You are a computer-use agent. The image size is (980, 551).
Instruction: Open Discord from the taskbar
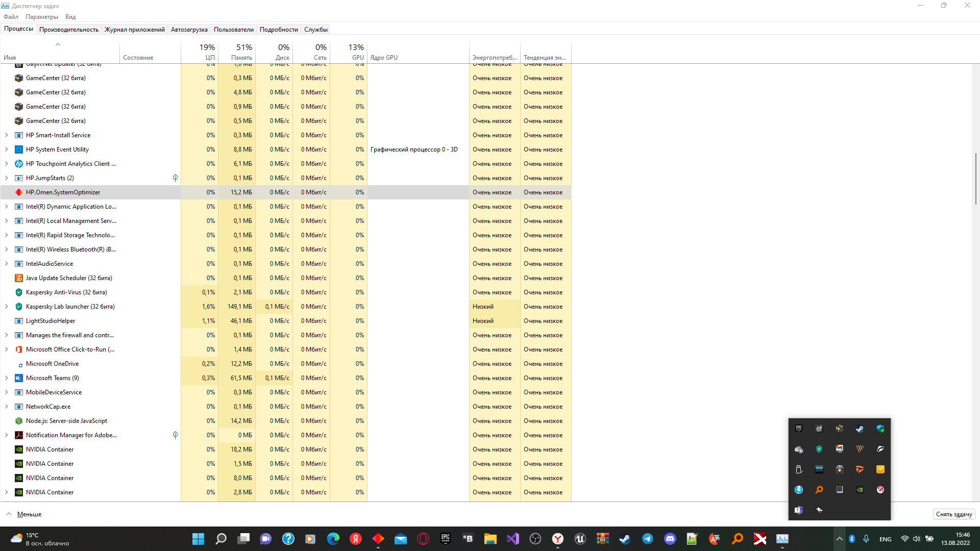point(670,539)
